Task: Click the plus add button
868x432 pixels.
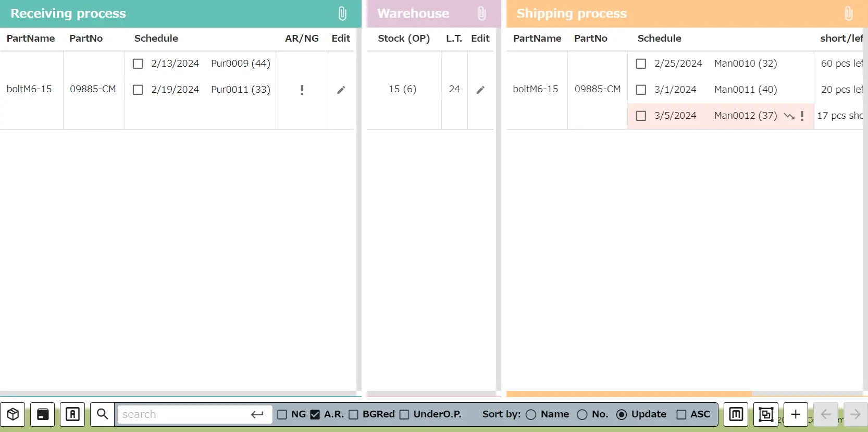Action: click(796, 414)
